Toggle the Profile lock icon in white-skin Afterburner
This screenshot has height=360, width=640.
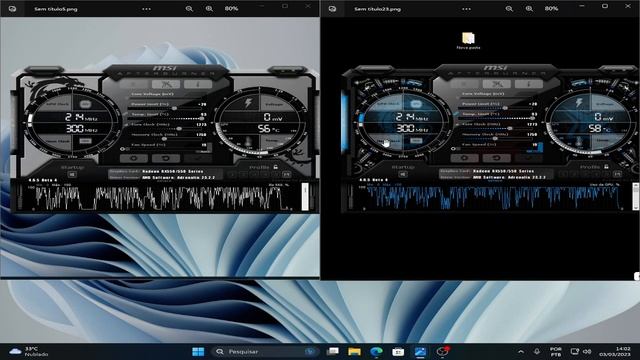click(x=276, y=167)
